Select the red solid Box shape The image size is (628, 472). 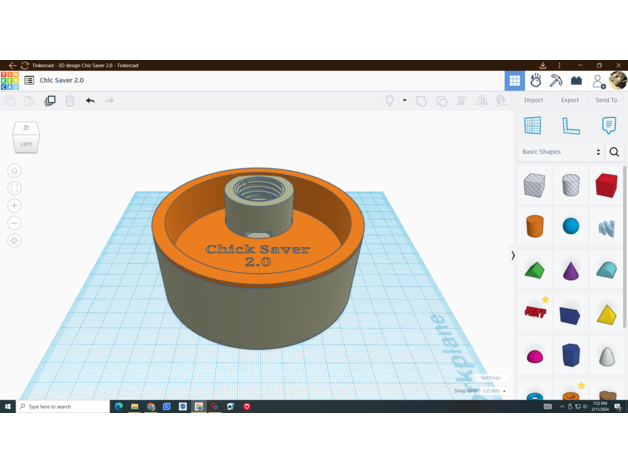coord(606,185)
